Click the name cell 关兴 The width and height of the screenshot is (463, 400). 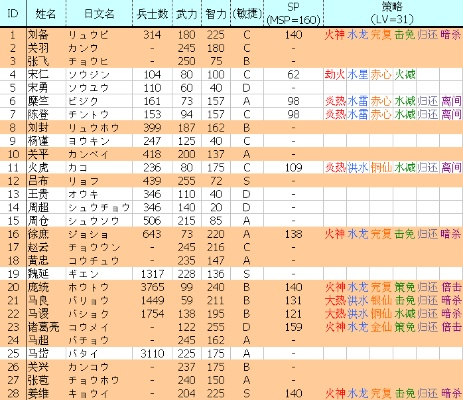coord(38,367)
